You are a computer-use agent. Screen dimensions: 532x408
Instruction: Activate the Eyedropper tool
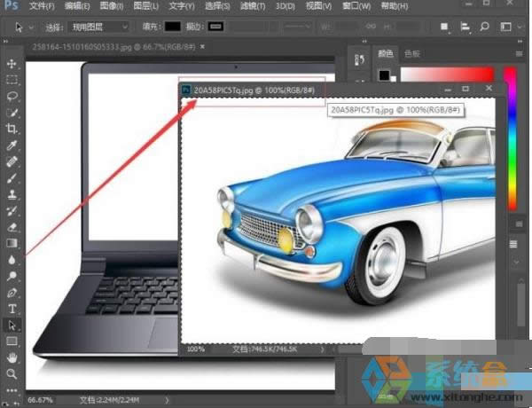tap(12, 146)
